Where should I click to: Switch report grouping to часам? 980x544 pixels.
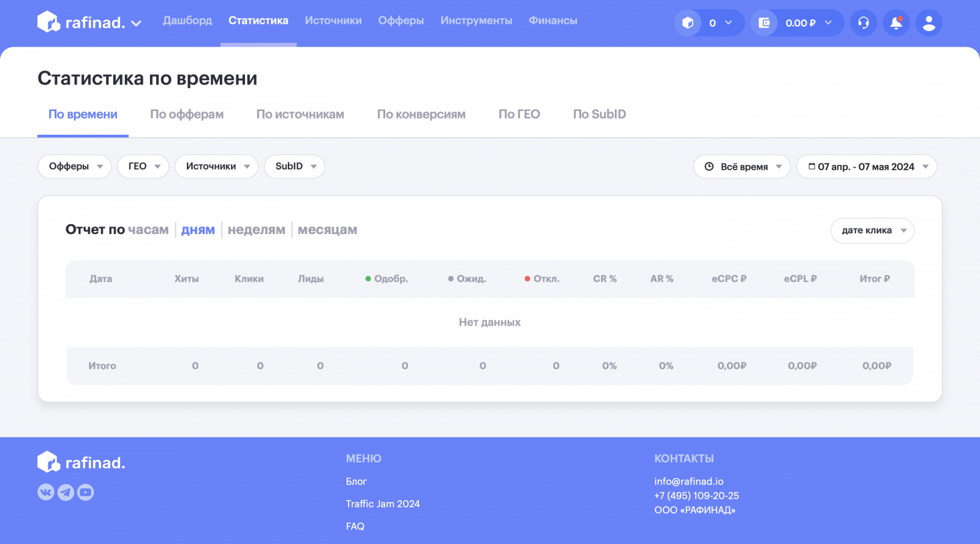pyautogui.click(x=148, y=230)
